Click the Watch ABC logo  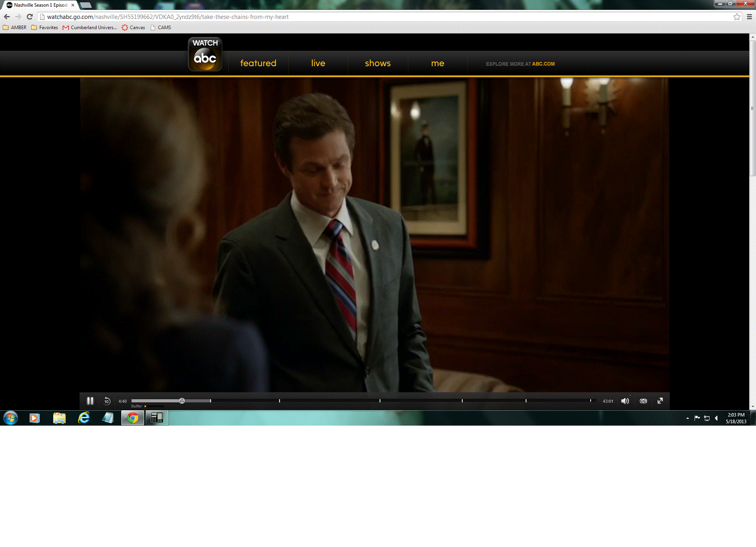point(205,54)
